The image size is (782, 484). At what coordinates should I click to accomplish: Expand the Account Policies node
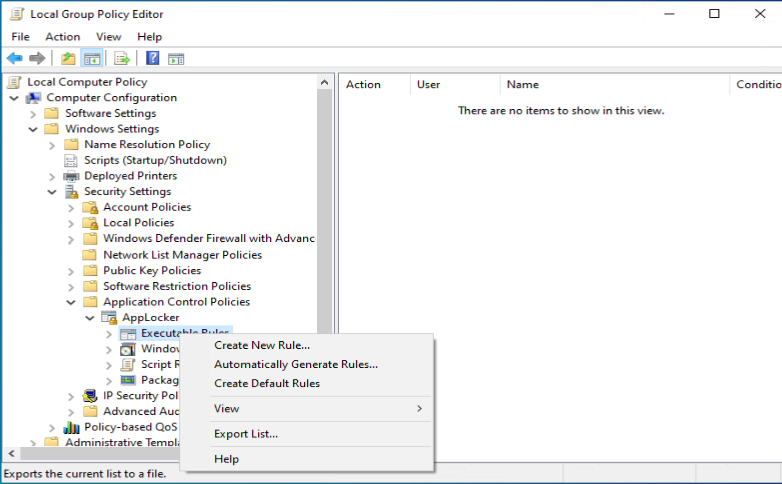pos(71,208)
